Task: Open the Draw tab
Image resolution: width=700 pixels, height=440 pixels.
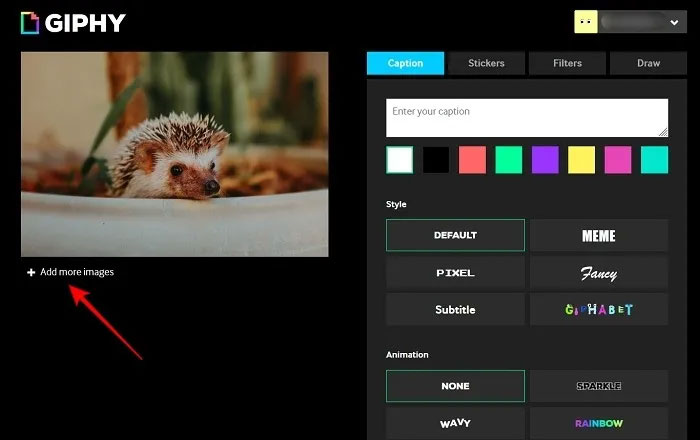Action: [648, 63]
